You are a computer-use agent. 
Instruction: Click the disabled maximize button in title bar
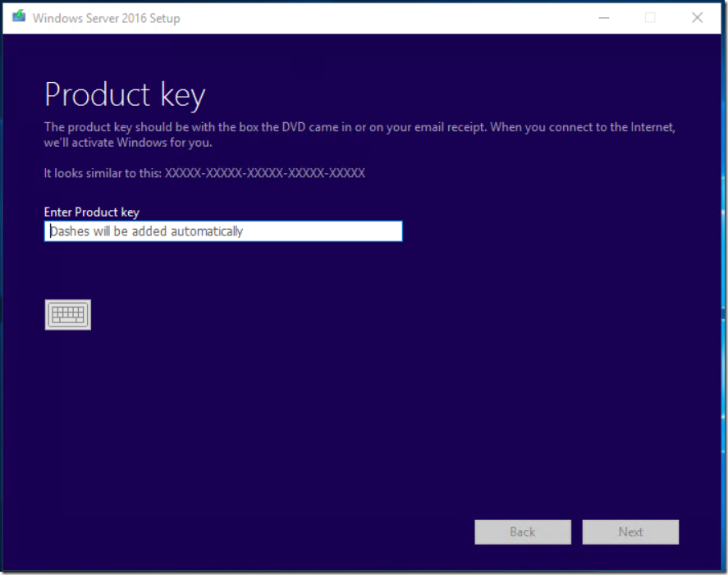[x=651, y=17]
